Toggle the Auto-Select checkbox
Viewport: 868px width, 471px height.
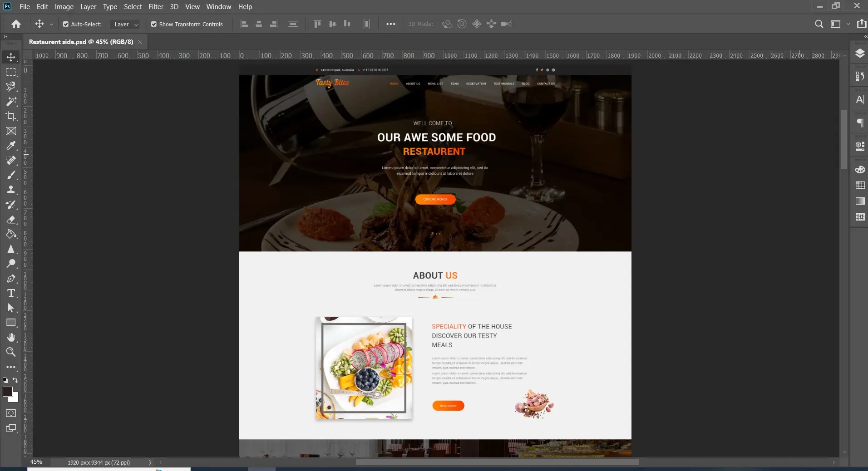pos(66,24)
